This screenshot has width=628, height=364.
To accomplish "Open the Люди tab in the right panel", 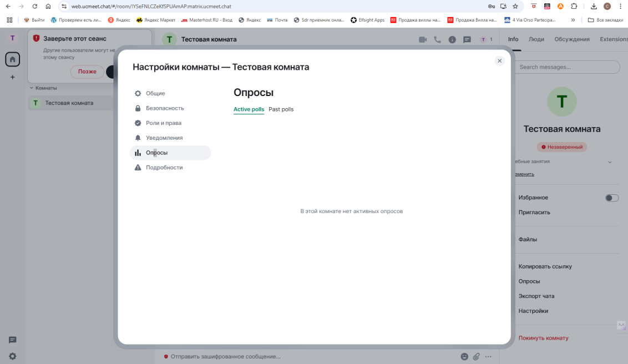I will [x=537, y=39].
